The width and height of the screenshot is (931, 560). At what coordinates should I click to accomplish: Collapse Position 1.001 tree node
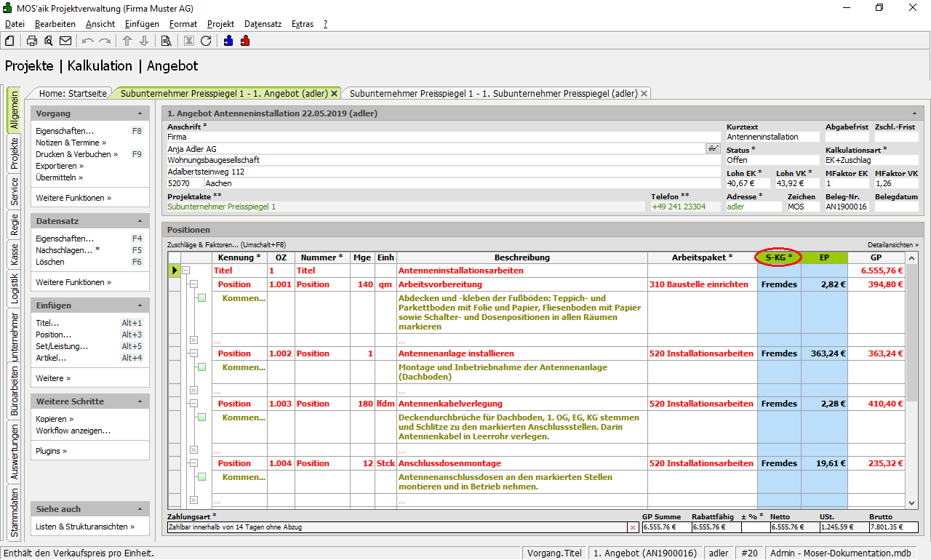click(193, 284)
